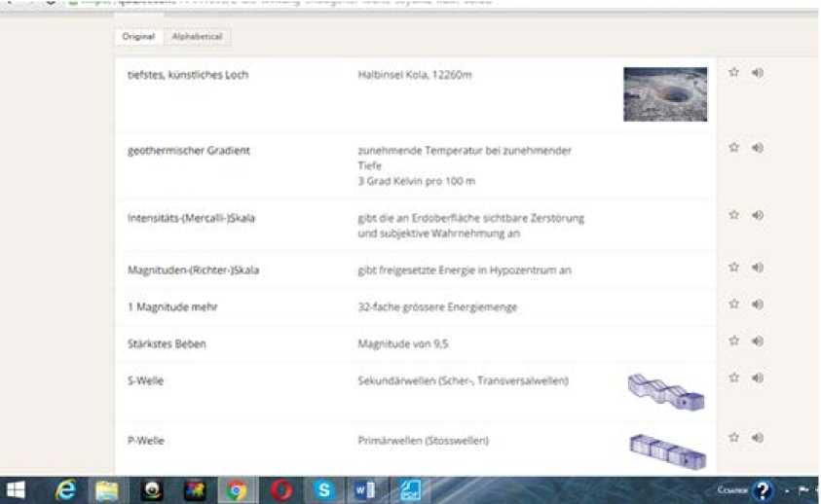The height and width of the screenshot is (504, 821).
Task: Open the Opera browser taskbar icon
Action: point(281,490)
